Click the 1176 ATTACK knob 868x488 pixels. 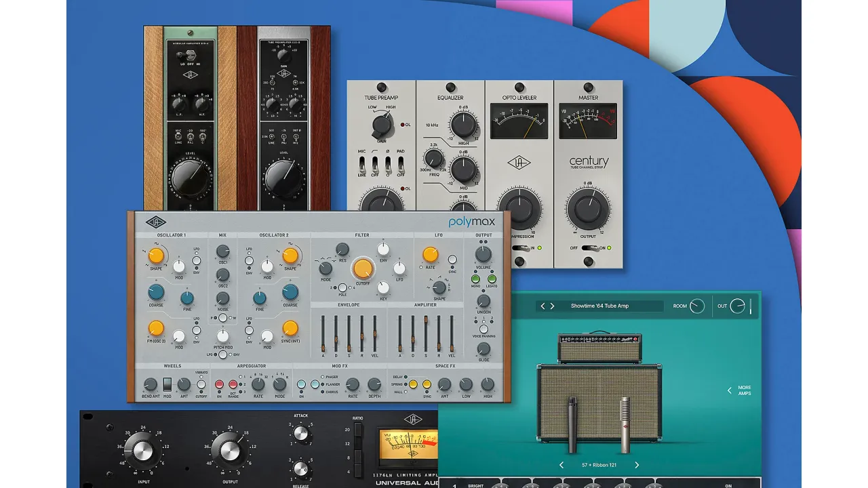pos(300,433)
